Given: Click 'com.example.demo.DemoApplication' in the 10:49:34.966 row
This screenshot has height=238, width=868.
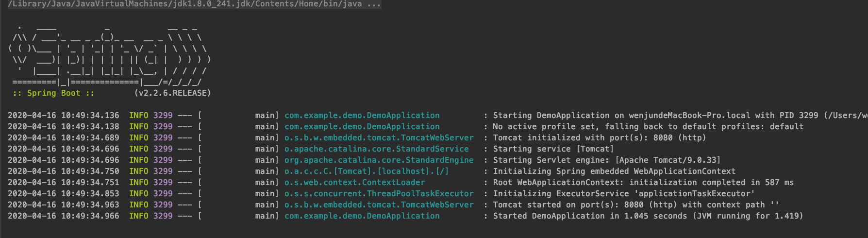Looking at the screenshot, I should tap(362, 216).
